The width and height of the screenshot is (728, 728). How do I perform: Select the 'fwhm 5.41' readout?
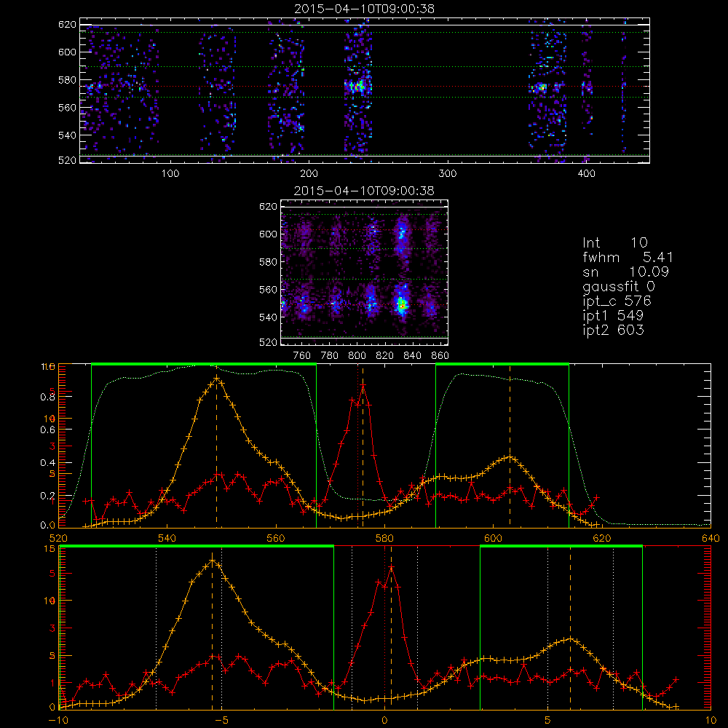(x=628, y=257)
